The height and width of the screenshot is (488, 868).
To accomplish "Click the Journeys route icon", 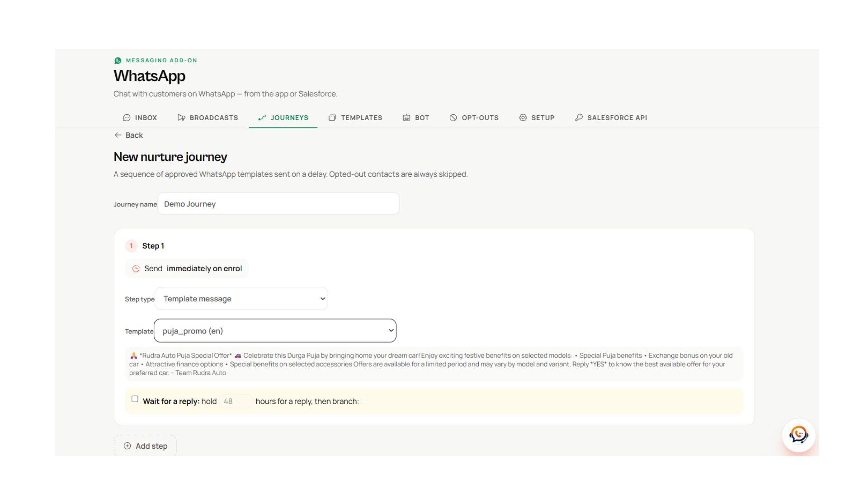I will tap(262, 117).
